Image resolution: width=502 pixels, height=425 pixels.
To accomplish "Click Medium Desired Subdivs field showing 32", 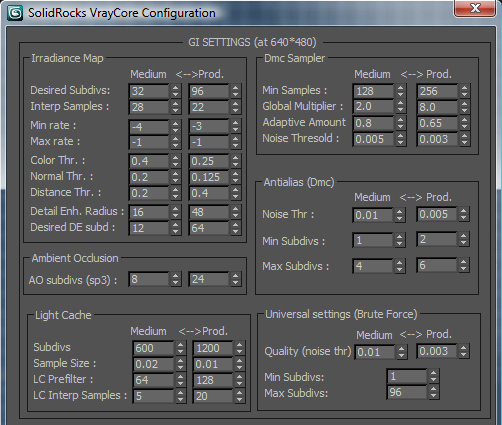I will 149,91.
